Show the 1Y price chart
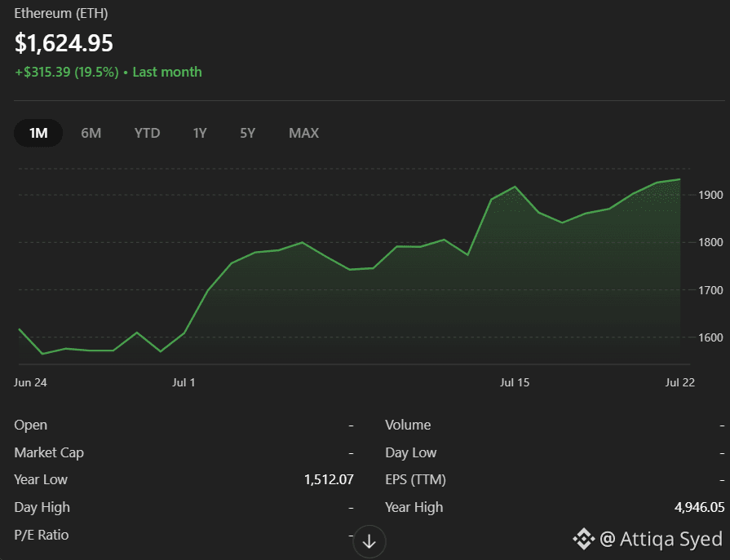 [200, 133]
